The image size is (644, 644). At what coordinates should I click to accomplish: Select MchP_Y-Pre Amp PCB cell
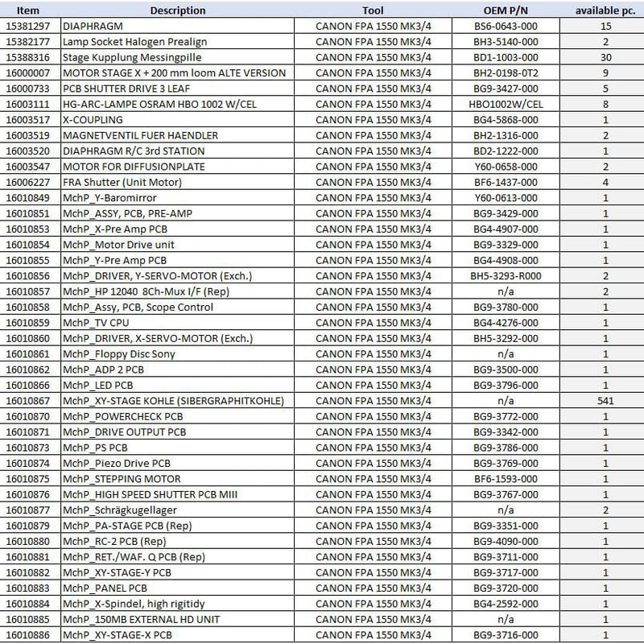(177, 260)
